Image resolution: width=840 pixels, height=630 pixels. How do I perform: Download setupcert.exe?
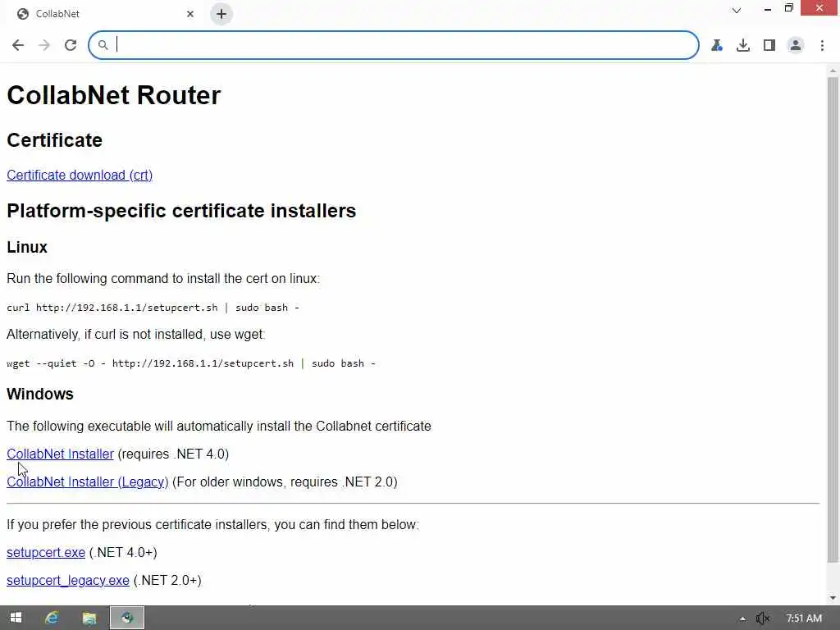tap(46, 552)
